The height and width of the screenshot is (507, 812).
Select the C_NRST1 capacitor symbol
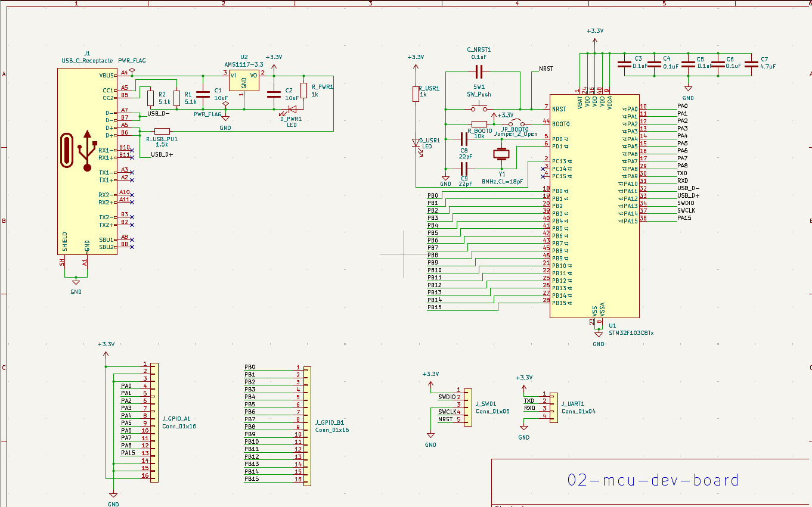pos(479,72)
